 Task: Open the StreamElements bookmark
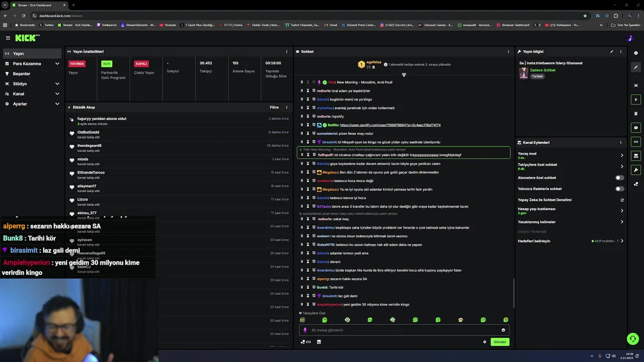tap(138, 25)
